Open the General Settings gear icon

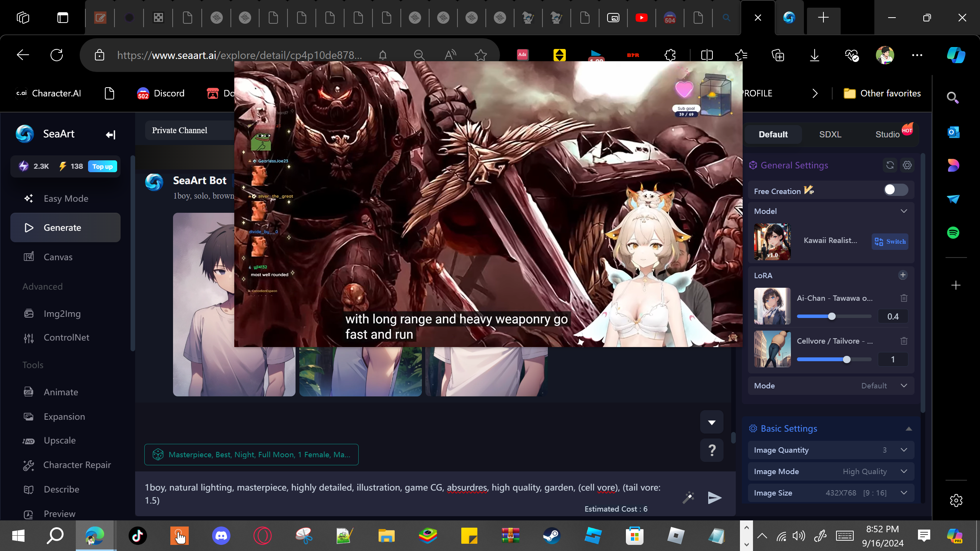pyautogui.click(x=907, y=165)
